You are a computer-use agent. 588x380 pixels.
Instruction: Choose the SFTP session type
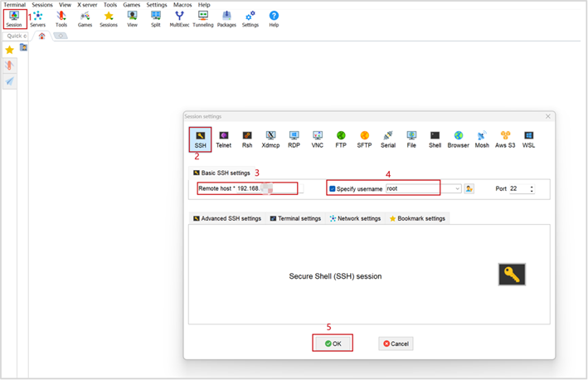(x=364, y=139)
